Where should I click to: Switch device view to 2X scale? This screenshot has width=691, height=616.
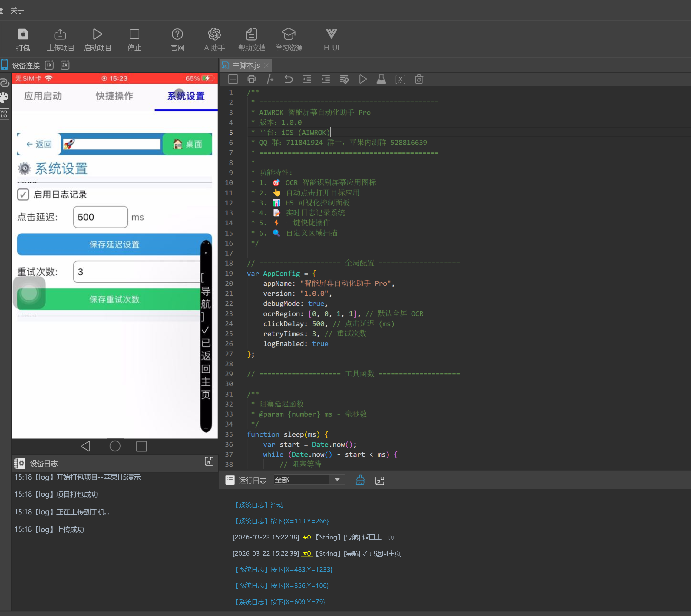tap(65, 65)
